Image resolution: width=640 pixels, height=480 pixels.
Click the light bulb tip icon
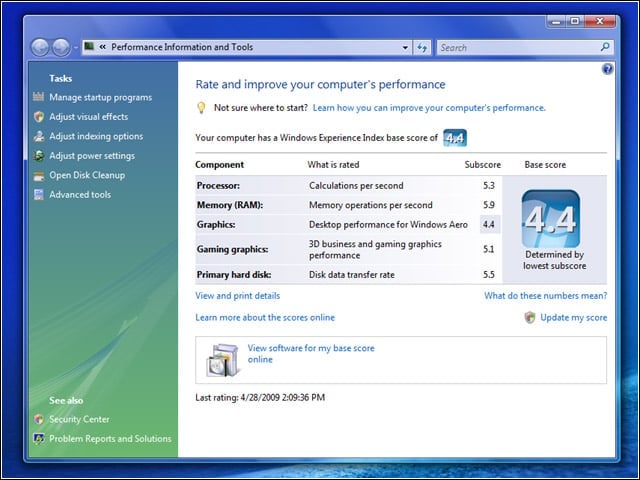click(x=201, y=108)
